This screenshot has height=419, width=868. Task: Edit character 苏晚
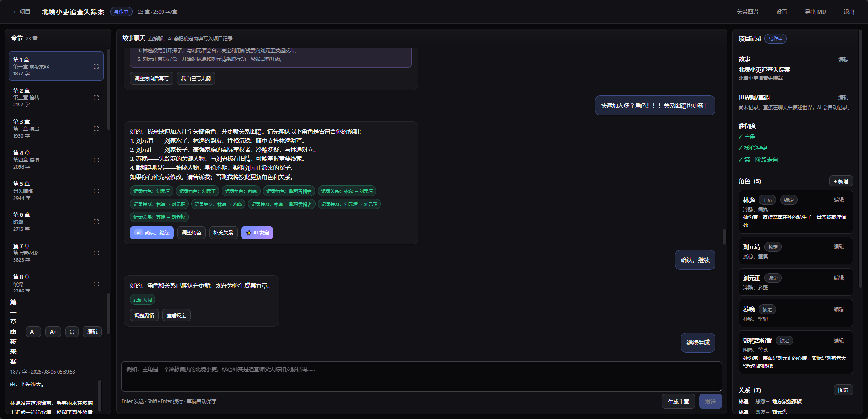[838, 309]
